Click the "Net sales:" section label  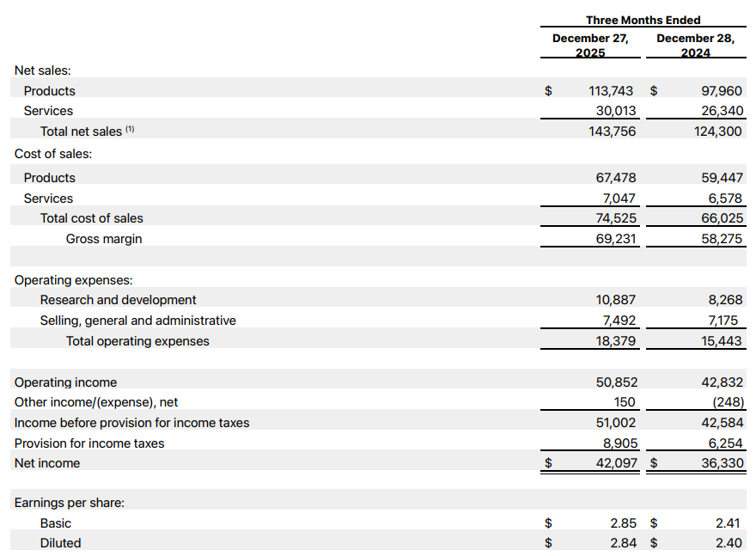(x=42, y=70)
